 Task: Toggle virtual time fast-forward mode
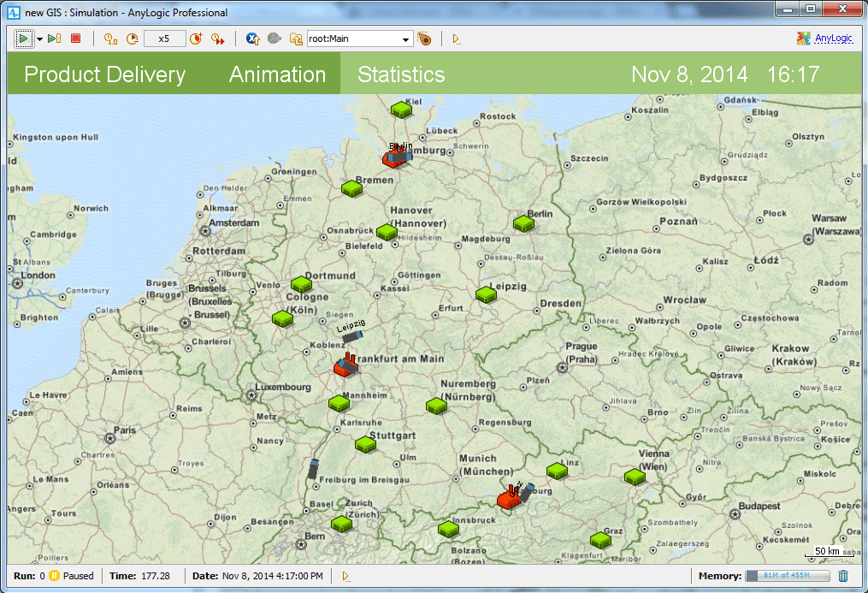click(x=217, y=39)
